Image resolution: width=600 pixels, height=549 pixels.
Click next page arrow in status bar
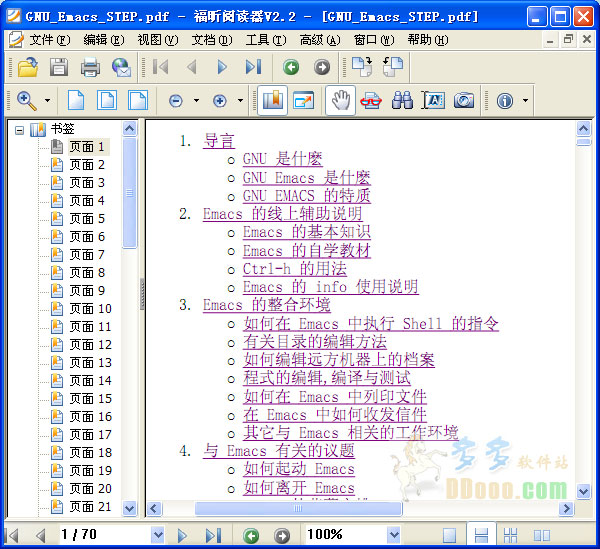(182, 535)
